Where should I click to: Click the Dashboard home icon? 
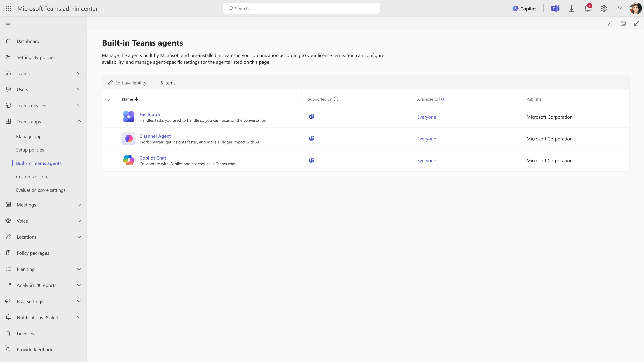9,41
